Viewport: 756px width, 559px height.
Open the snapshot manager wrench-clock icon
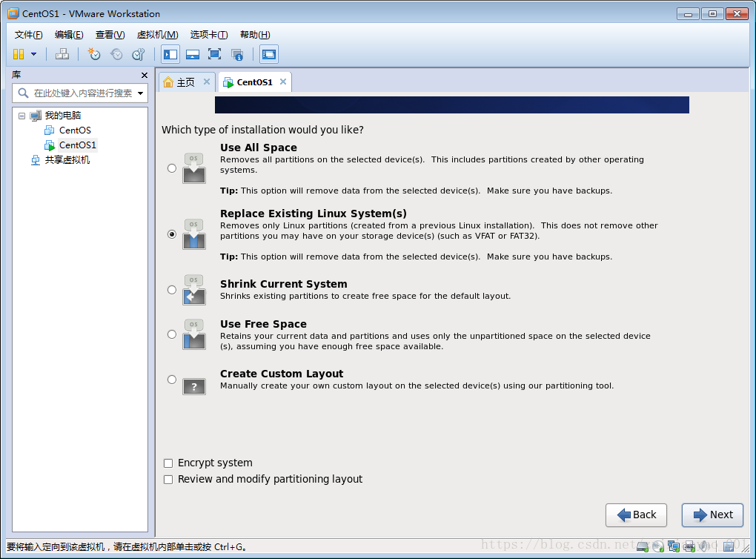pos(139,54)
